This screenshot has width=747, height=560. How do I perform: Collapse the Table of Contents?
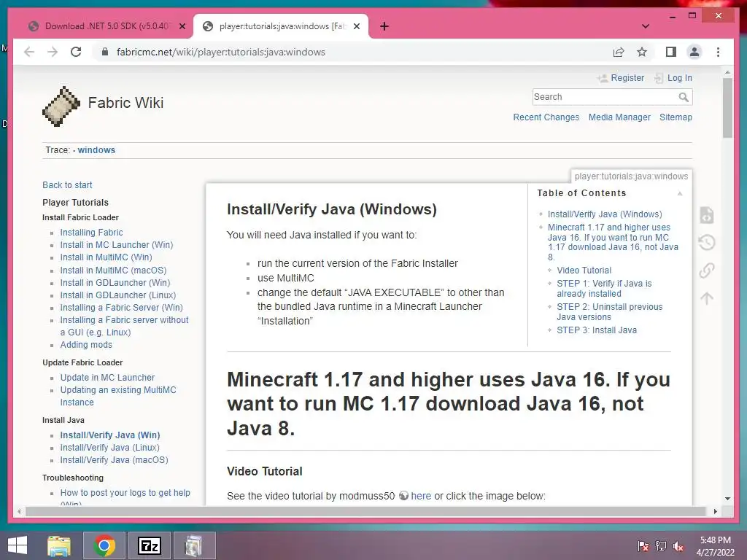point(680,193)
